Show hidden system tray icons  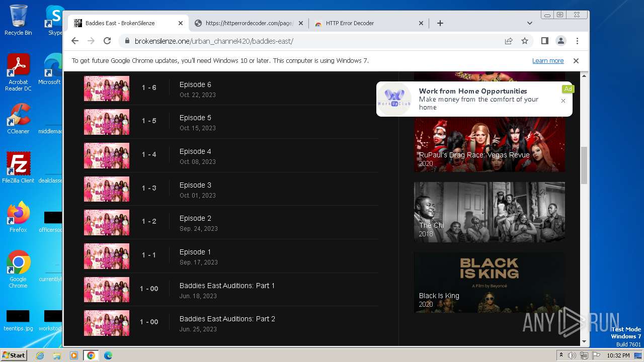click(561, 355)
